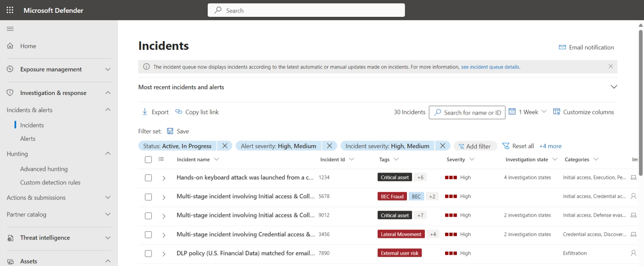Tick the select-all incidents checkbox
Image resolution: width=644 pixels, height=266 pixels.
pos(148,160)
